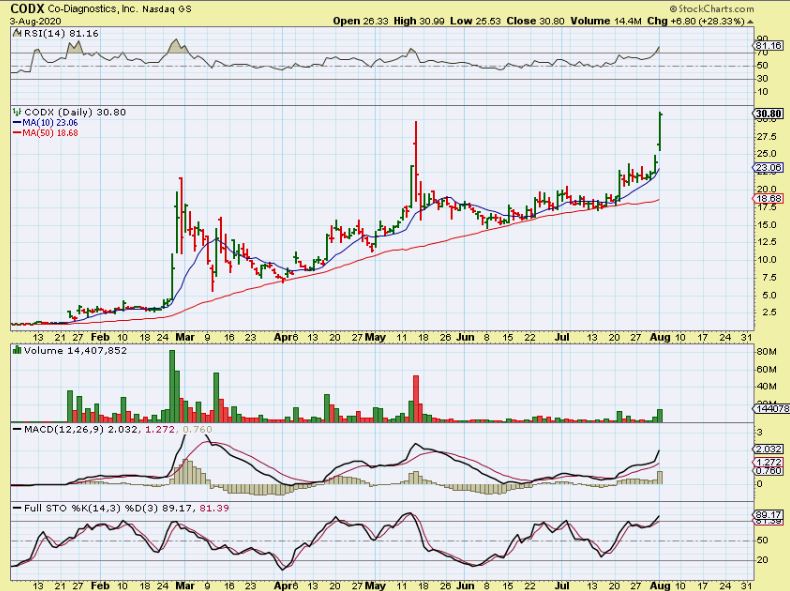
Task: Click the Volume 14,407,852 legend label
Action: coord(75,351)
